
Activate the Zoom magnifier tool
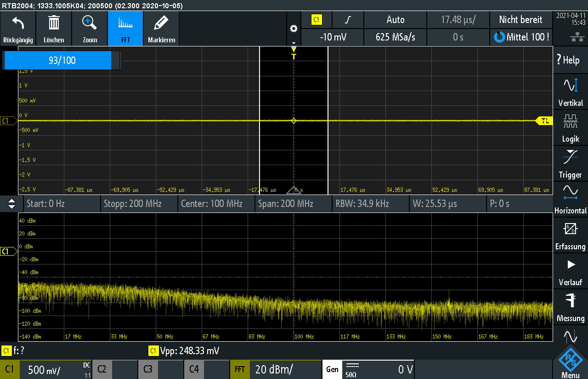(x=90, y=29)
